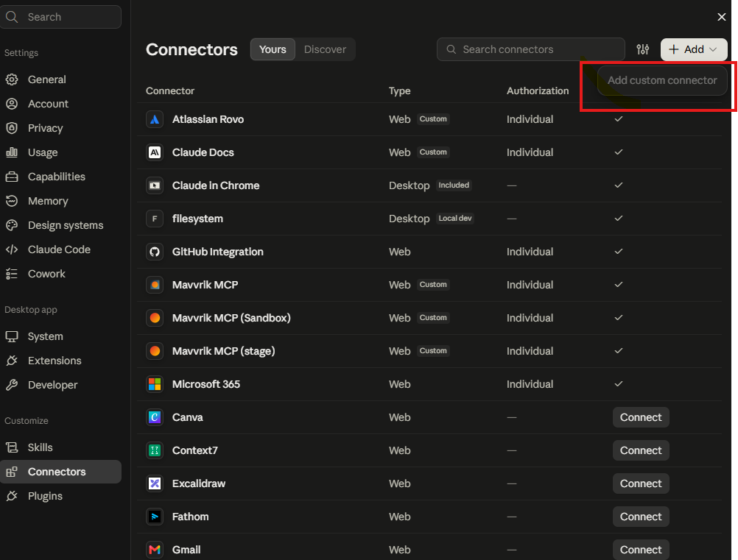Click the GitHub Integration icon
Screen dimensions: 738x560
[x=155, y=252]
